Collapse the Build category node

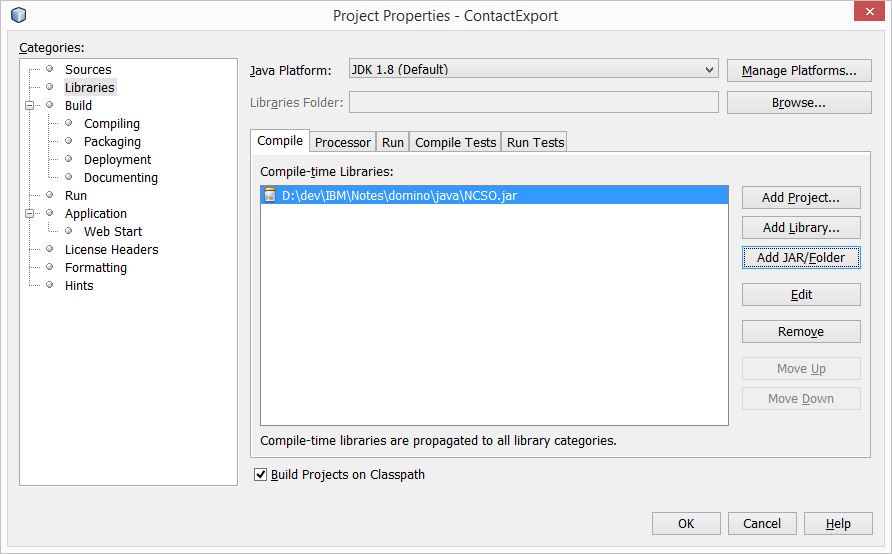[30, 105]
